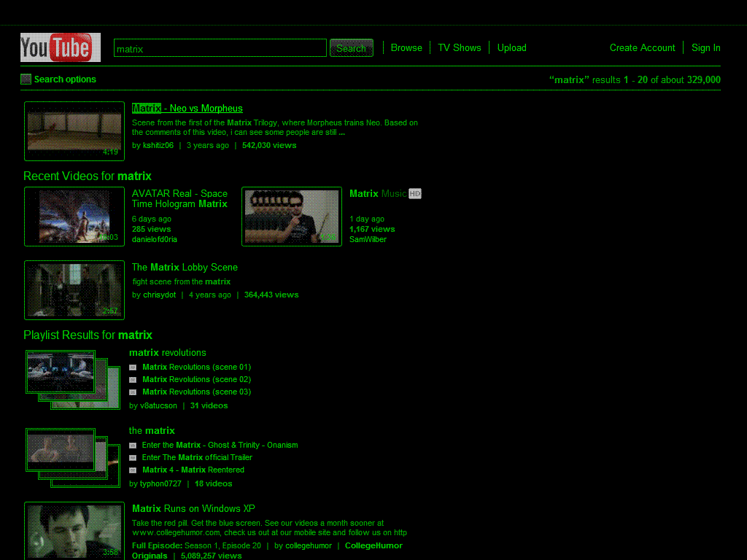Image resolution: width=747 pixels, height=560 pixels.
Task: Open Matrix - Neo vs Morpheus video thumbnail
Action: [74, 131]
